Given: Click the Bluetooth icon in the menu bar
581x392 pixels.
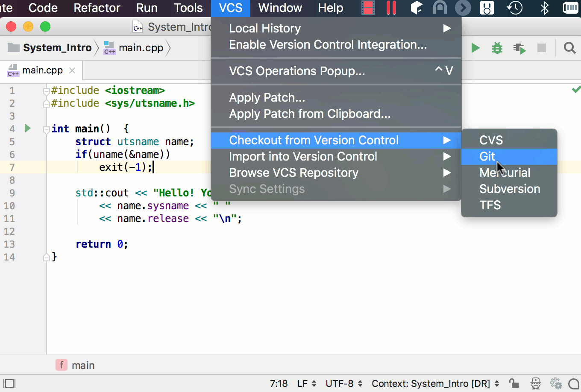Looking at the screenshot, I should pyautogui.click(x=544, y=8).
